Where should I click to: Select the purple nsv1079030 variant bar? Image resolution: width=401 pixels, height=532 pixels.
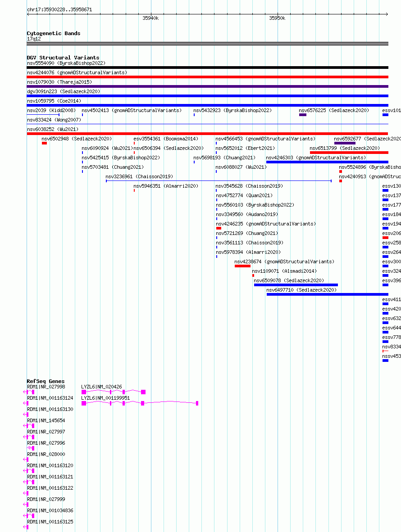(207, 86)
